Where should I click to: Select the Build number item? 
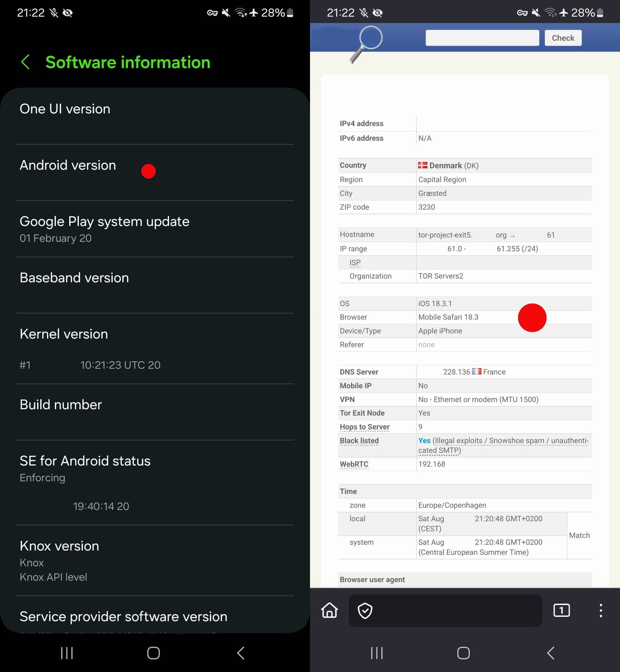(155, 412)
